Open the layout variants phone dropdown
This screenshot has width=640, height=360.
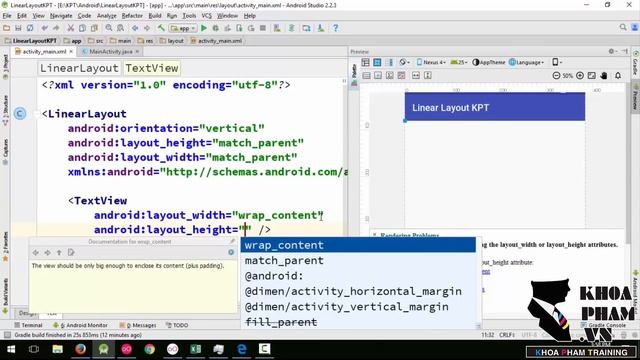(557, 62)
